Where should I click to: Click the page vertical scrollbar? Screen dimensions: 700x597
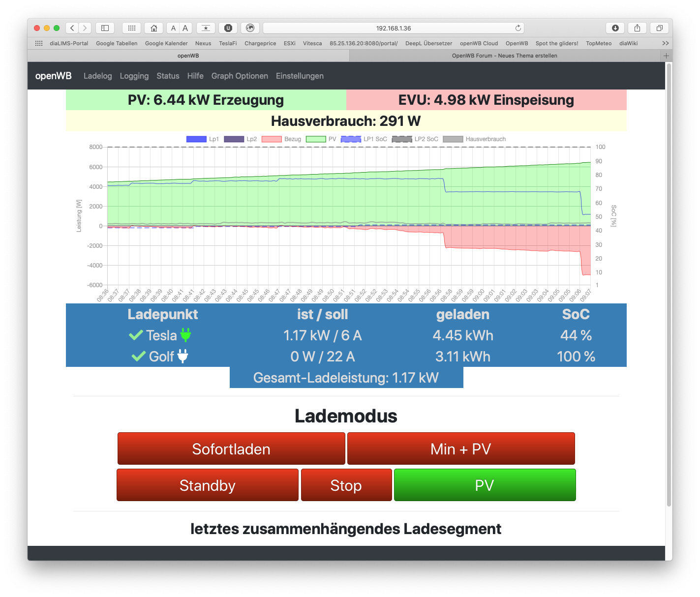pos(669,284)
